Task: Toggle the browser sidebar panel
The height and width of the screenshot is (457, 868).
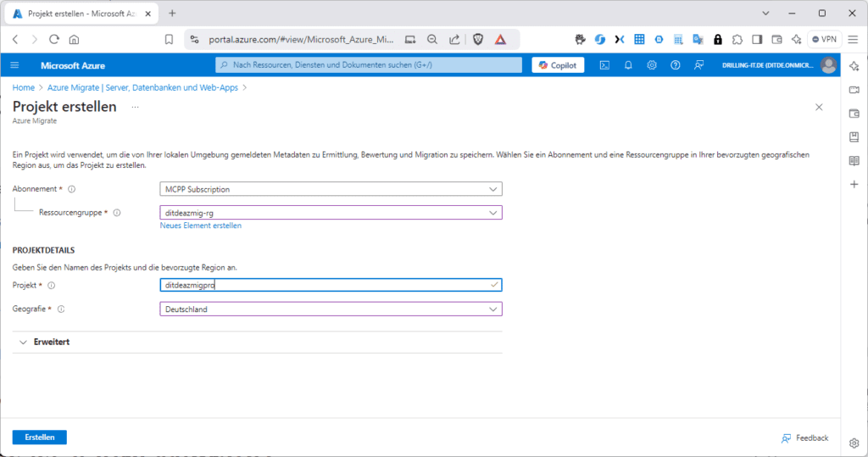Action: click(757, 39)
